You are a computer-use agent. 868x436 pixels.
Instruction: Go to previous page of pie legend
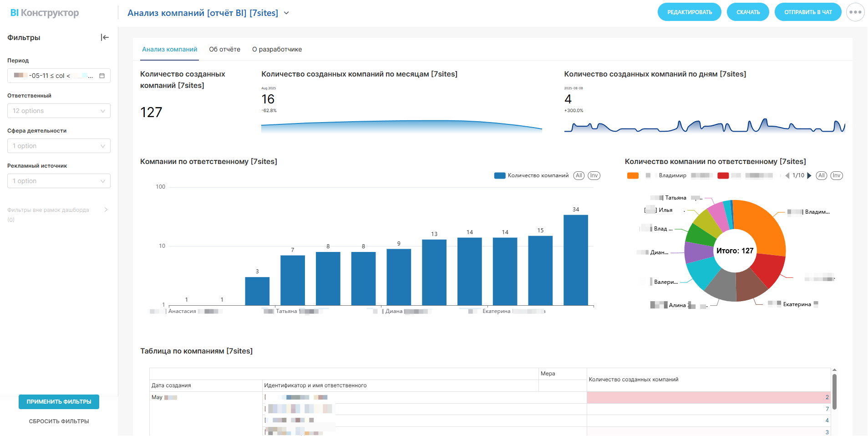point(787,176)
